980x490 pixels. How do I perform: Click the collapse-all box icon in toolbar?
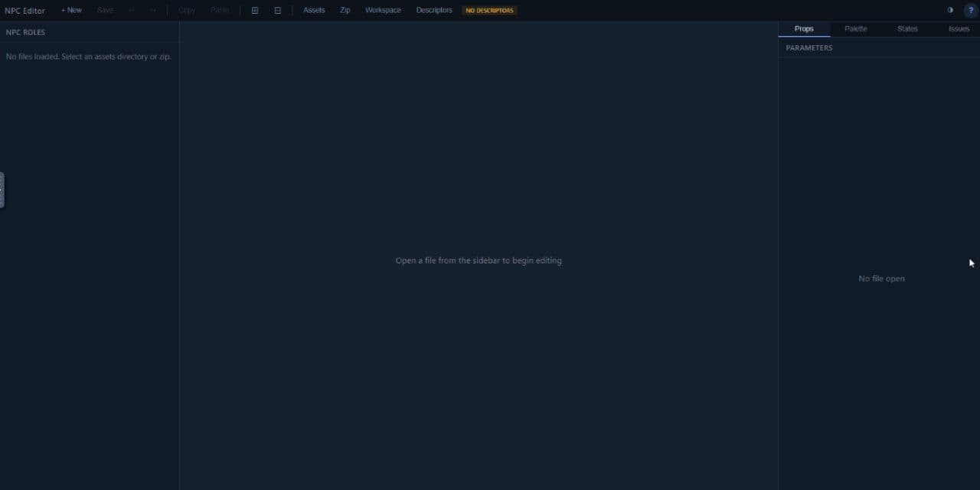click(277, 11)
